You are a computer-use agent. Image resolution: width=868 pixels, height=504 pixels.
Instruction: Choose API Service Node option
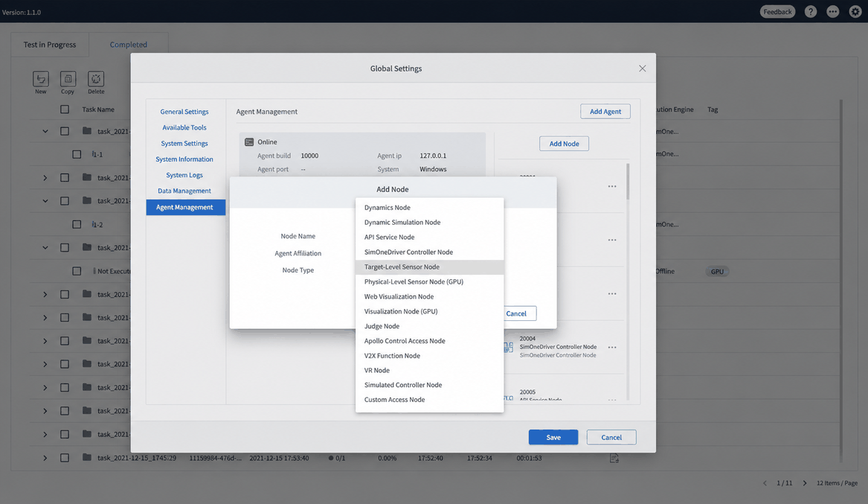tap(430, 237)
